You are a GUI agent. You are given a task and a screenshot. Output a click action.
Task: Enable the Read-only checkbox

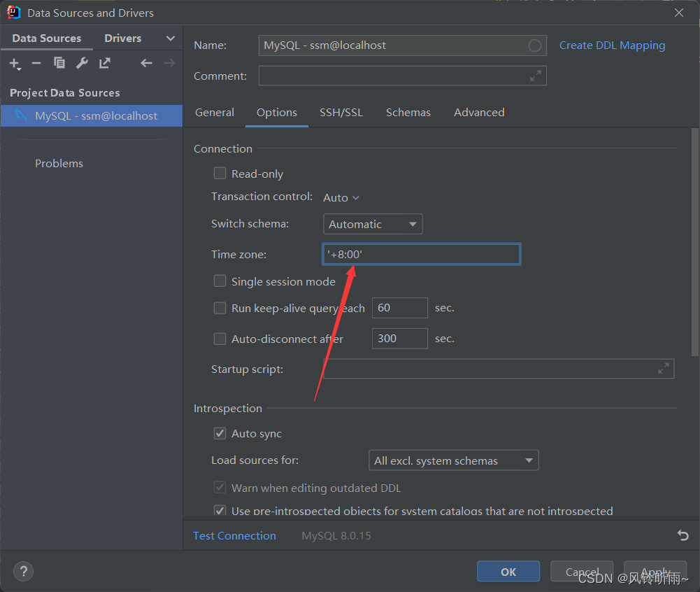click(220, 174)
